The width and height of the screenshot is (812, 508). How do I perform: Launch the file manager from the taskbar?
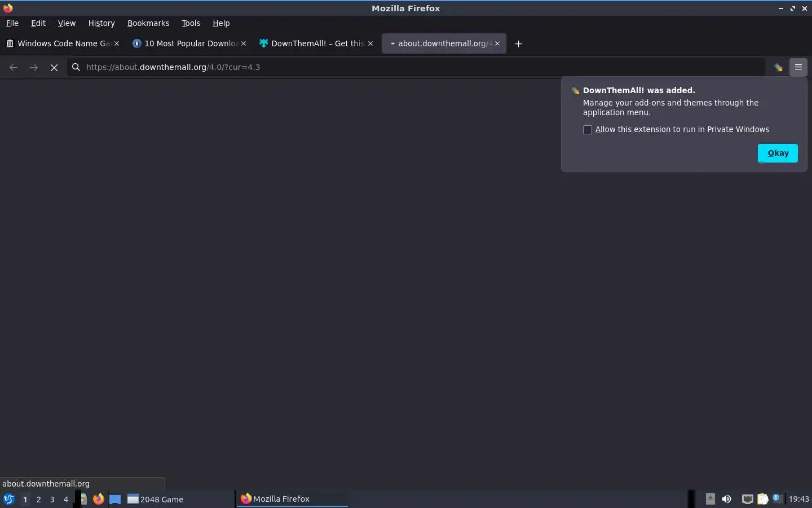pos(83,499)
